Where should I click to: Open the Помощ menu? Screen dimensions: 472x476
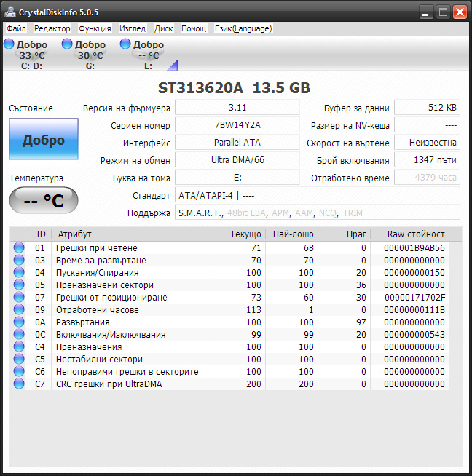(x=194, y=28)
